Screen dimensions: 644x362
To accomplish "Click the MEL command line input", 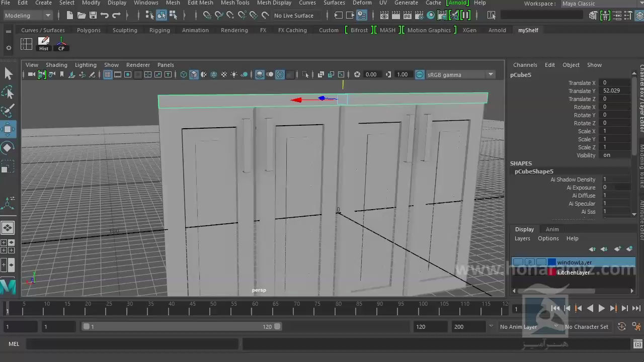I will (x=133, y=344).
